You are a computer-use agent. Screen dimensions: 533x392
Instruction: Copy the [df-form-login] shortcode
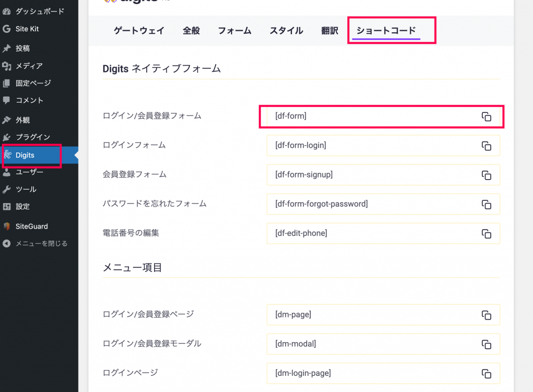pyautogui.click(x=487, y=146)
